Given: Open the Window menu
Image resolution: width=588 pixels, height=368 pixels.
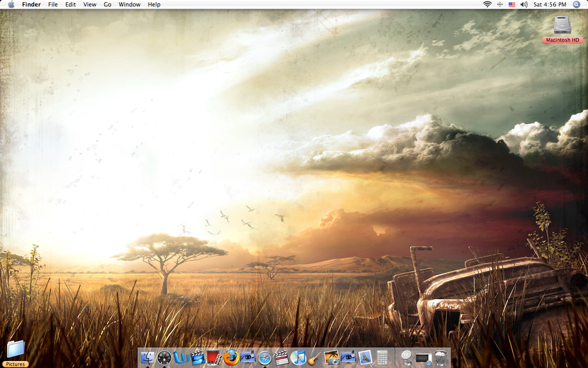Looking at the screenshot, I should click(x=129, y=5).
